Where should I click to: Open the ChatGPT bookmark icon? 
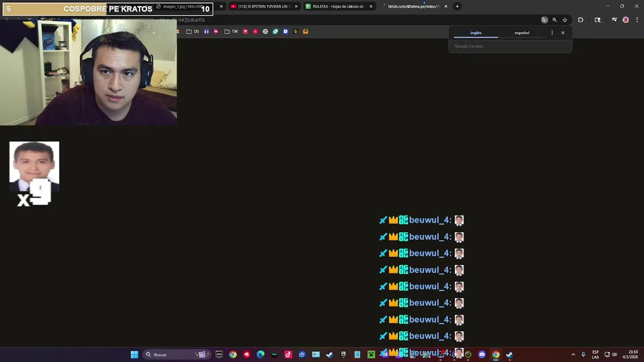pyautogui.click(x=266, y=32)
